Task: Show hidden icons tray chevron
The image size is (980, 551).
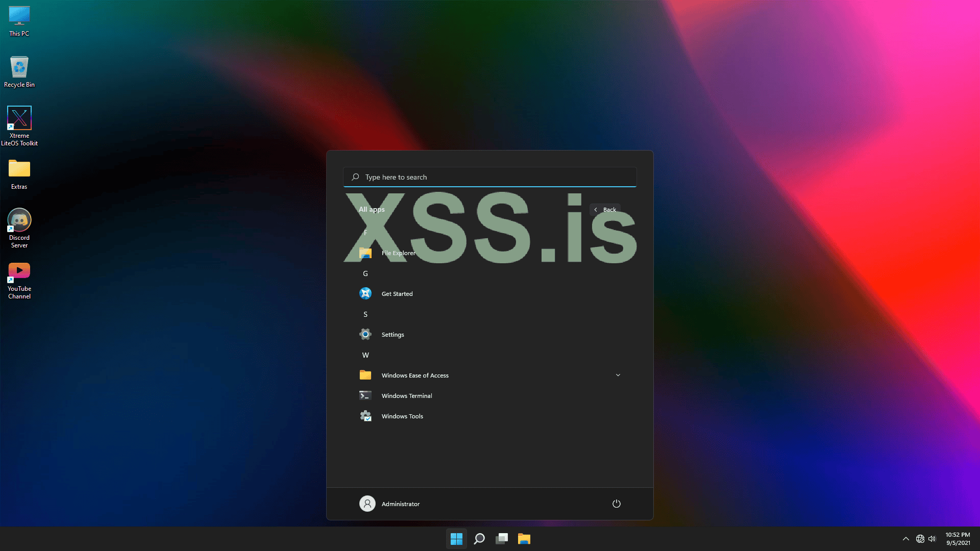Action: tap(905, 539)
